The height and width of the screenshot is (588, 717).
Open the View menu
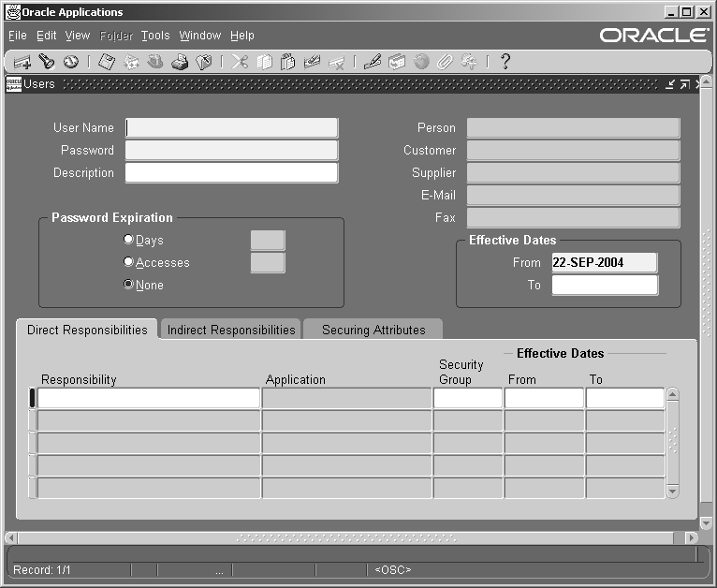tap(78, 36)
